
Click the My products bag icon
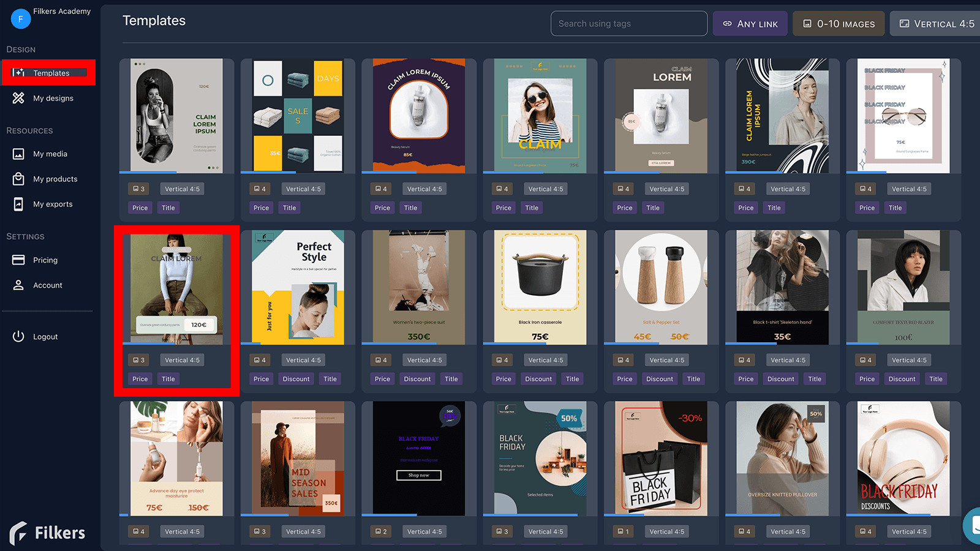click(x=18, y=179)
